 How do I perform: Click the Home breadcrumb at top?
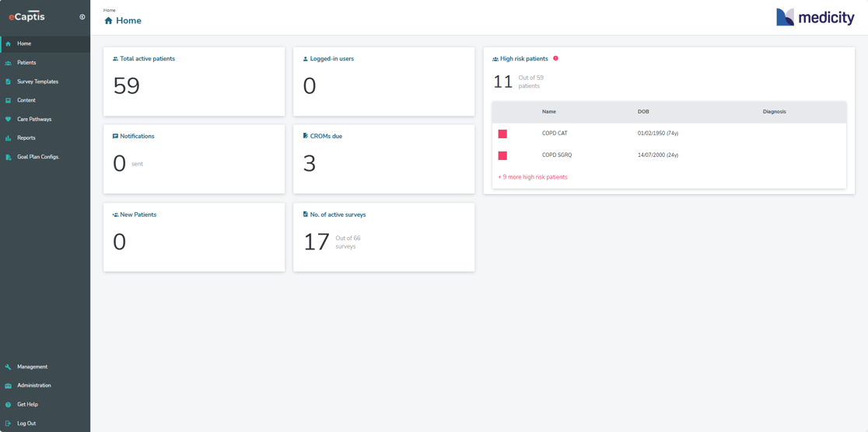pos(110,10)
